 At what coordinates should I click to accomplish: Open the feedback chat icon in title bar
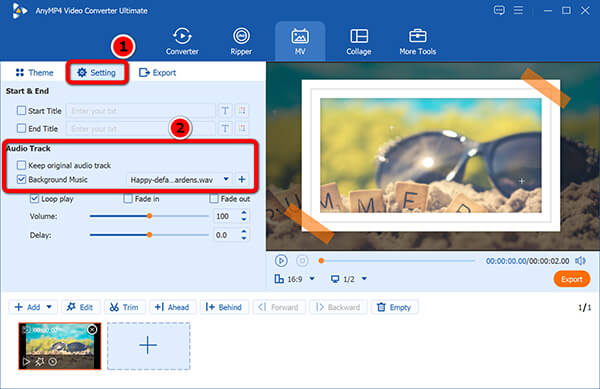[499, 10]
